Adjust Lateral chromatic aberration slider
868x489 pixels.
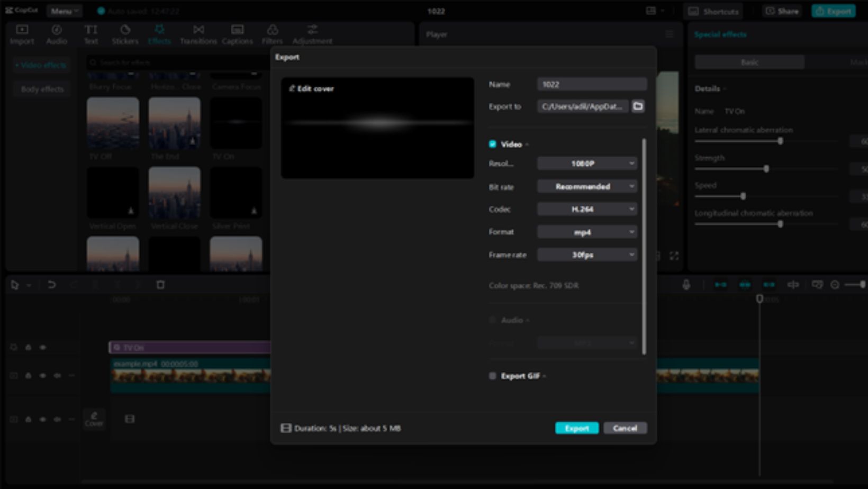click(780, 141)
